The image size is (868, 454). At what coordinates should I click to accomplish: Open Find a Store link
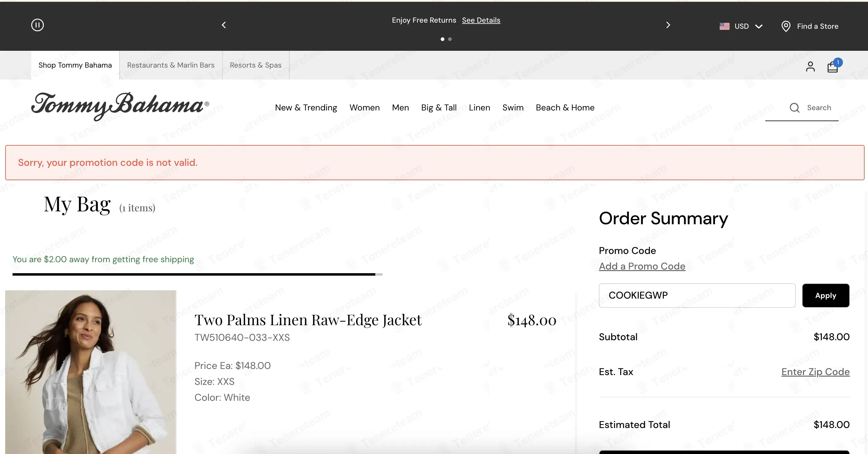click(x=818, y=26)
